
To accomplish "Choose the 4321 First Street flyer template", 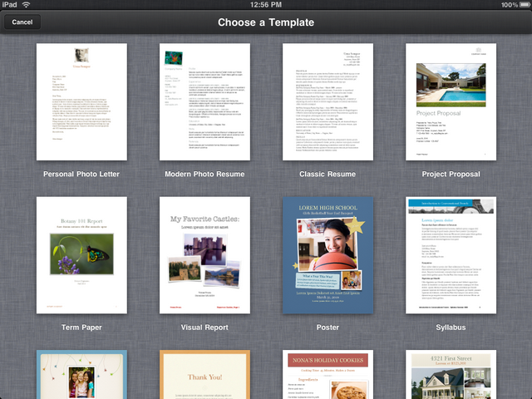I will 451,375.
